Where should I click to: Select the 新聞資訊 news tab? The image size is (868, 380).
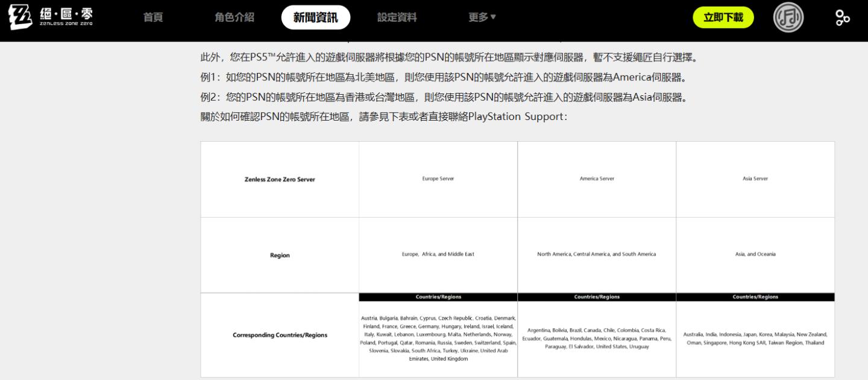316,17
